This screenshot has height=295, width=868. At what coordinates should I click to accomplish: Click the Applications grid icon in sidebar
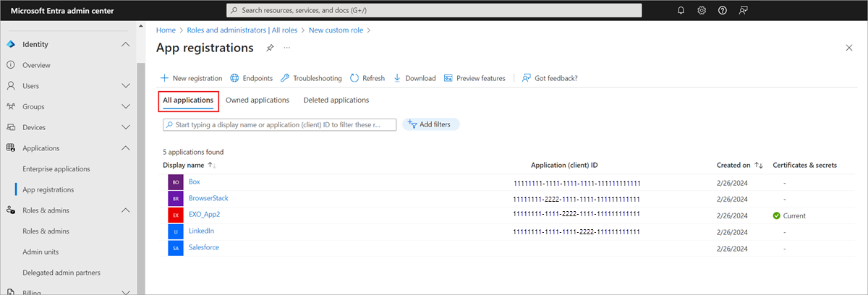(x=11, y=147)
